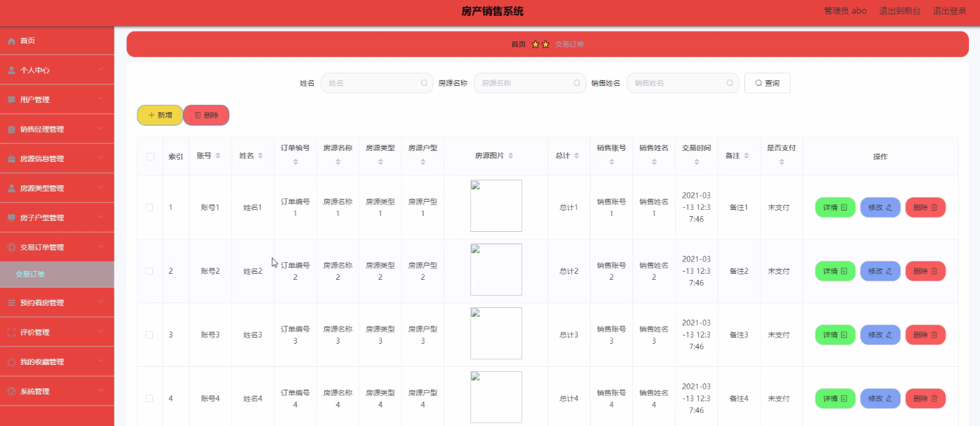Sort by 房源图片 column arrows

pos(510,156)
